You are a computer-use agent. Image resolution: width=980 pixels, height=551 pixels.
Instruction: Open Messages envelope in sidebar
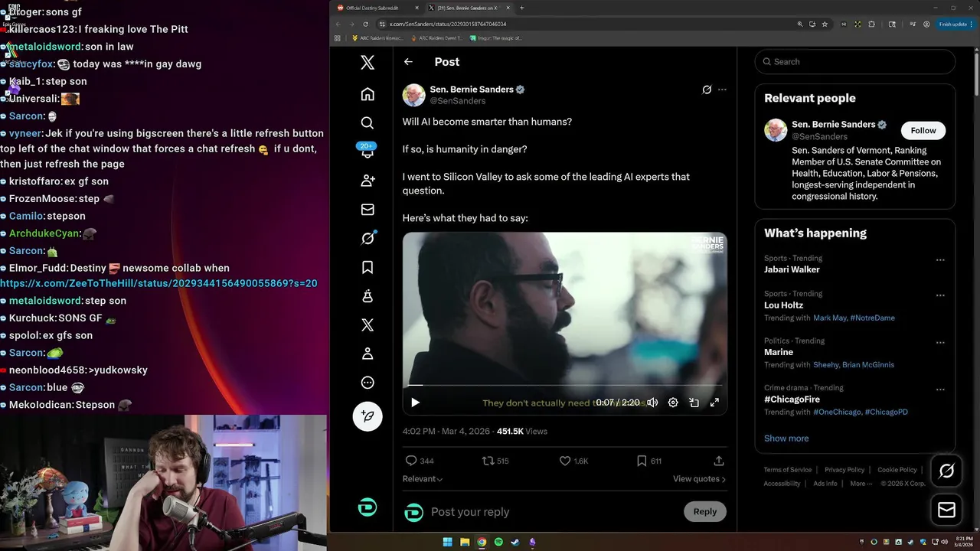tap(367, 210)
